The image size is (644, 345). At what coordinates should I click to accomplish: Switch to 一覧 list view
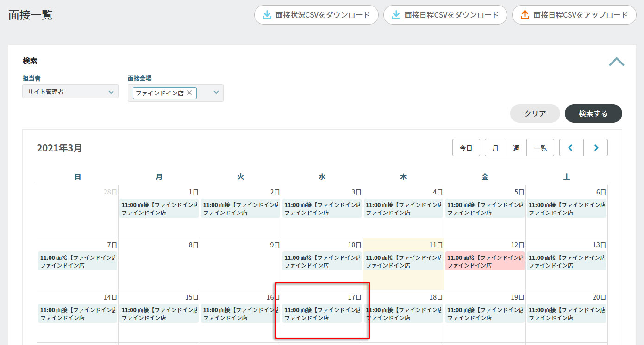540,148
